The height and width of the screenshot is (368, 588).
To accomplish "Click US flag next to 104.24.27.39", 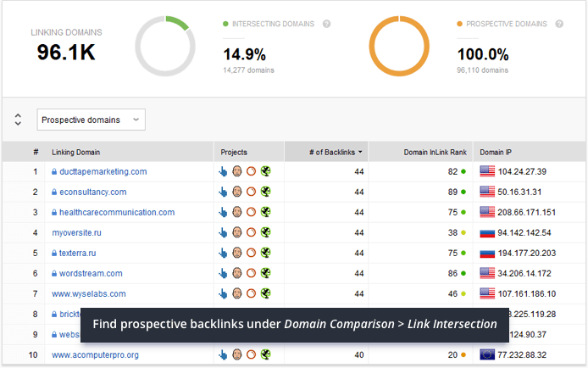I will pyautogui.click(x=487, y=171).
